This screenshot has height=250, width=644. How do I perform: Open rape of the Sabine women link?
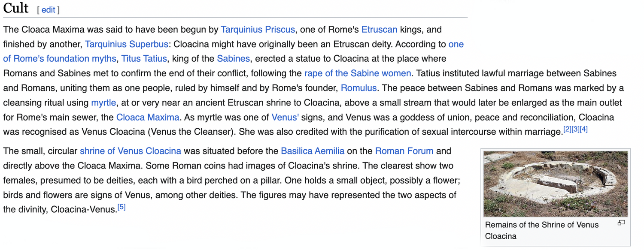pos(358,73)
